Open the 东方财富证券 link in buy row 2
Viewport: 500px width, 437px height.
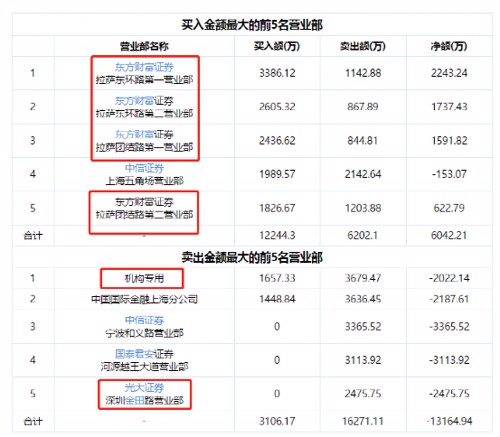tap(144, 101)
